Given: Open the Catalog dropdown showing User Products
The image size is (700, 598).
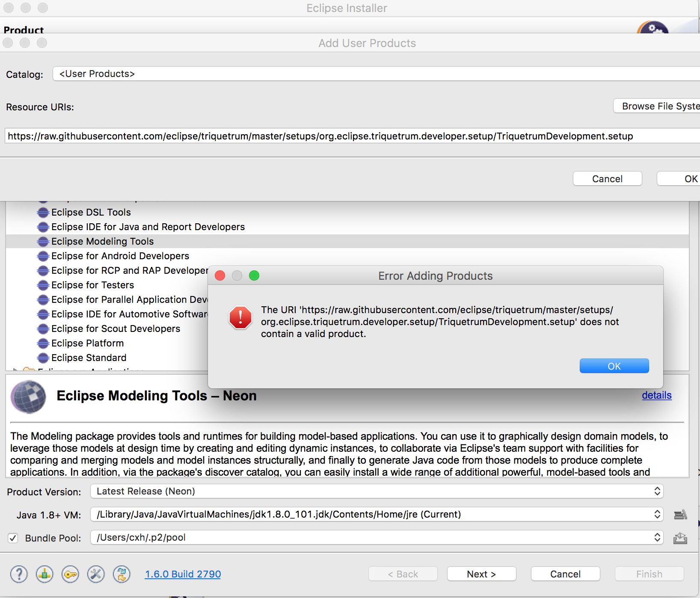Looking at the screenshot, I should tap(376, 74).
